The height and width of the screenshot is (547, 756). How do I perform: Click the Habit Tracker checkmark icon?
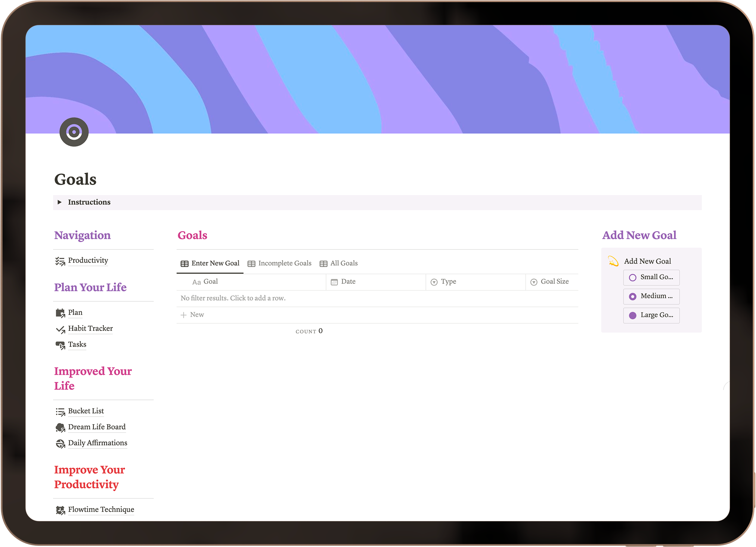(x=60, y=329)
